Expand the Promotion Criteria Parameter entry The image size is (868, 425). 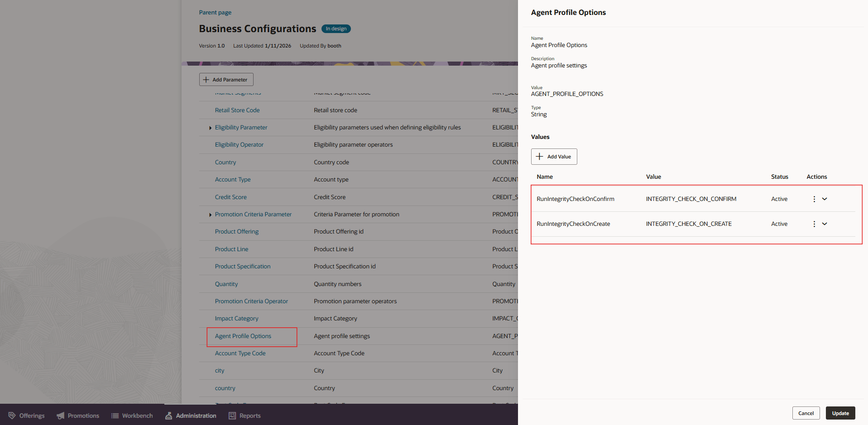coord(210,214)
